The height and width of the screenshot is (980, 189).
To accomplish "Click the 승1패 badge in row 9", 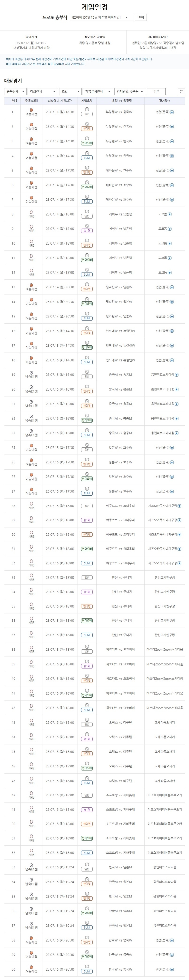I will click(87, 231).
